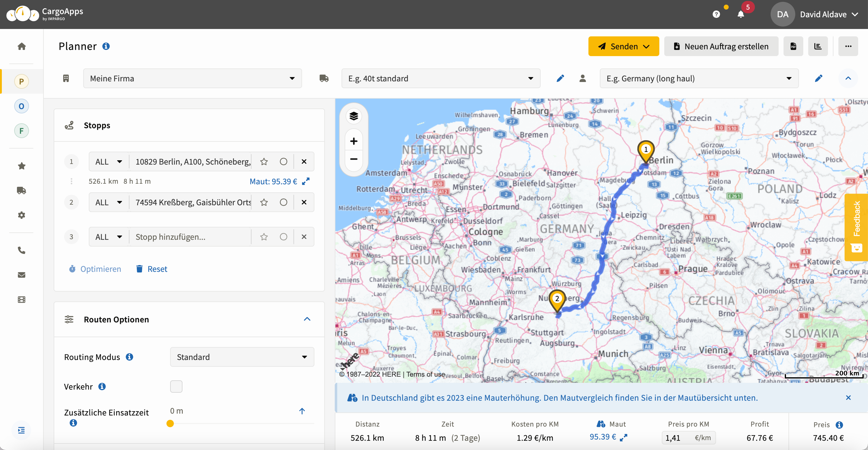Click the Stopp hinzufügen input field

click(190, 237)
